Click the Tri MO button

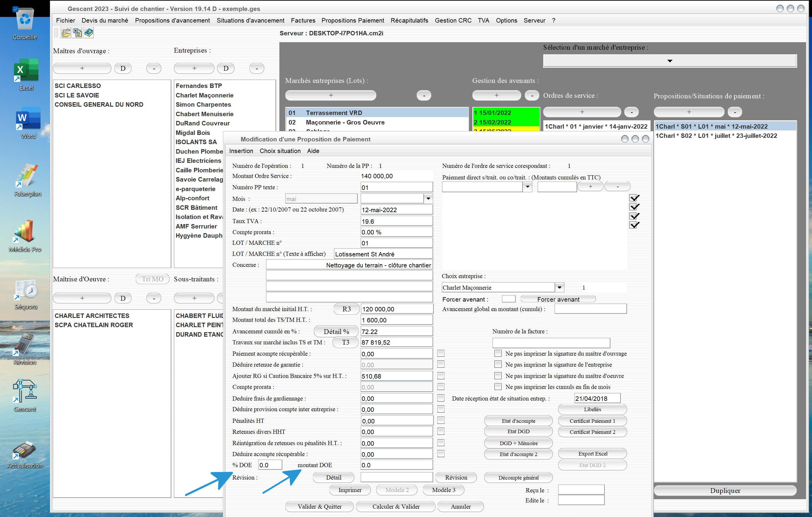[152, 279]
